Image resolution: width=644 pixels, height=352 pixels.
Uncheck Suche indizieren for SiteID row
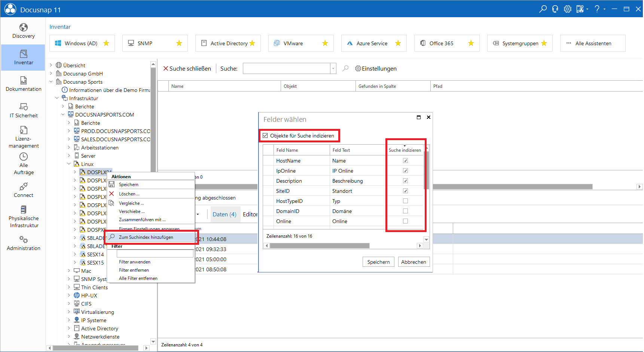click(405, 191)
